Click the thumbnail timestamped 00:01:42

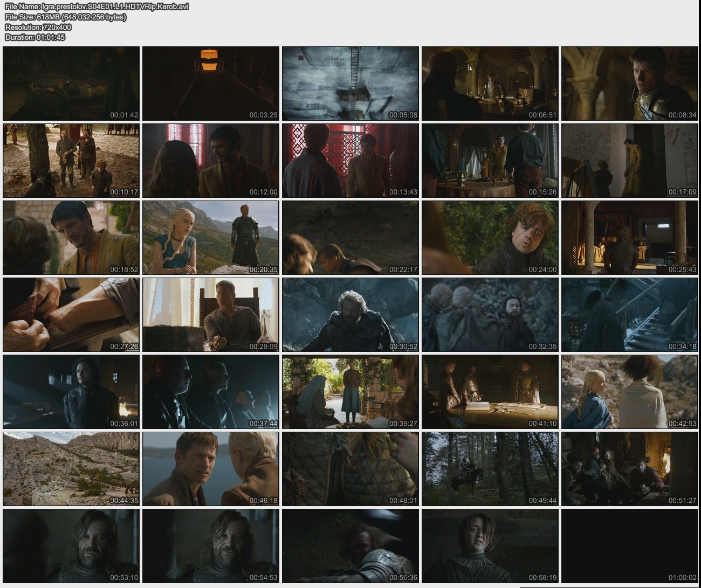71,84
